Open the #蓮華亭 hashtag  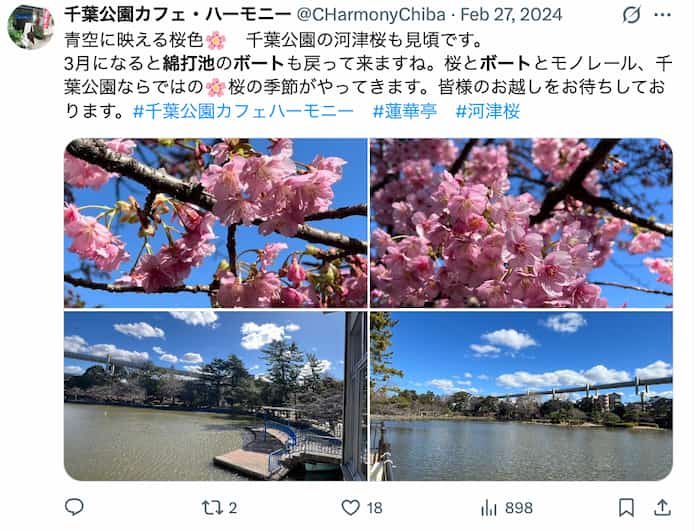[405, 111]
